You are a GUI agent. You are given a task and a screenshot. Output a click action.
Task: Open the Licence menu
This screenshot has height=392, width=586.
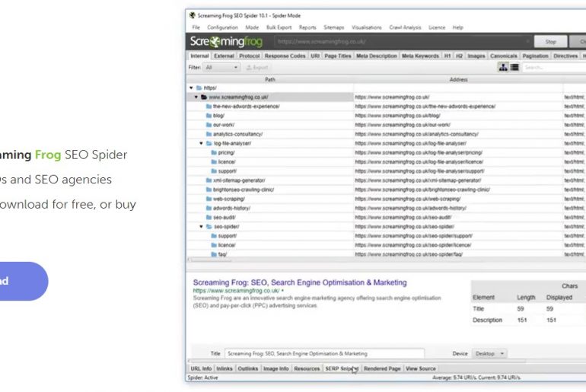[437, 27]
